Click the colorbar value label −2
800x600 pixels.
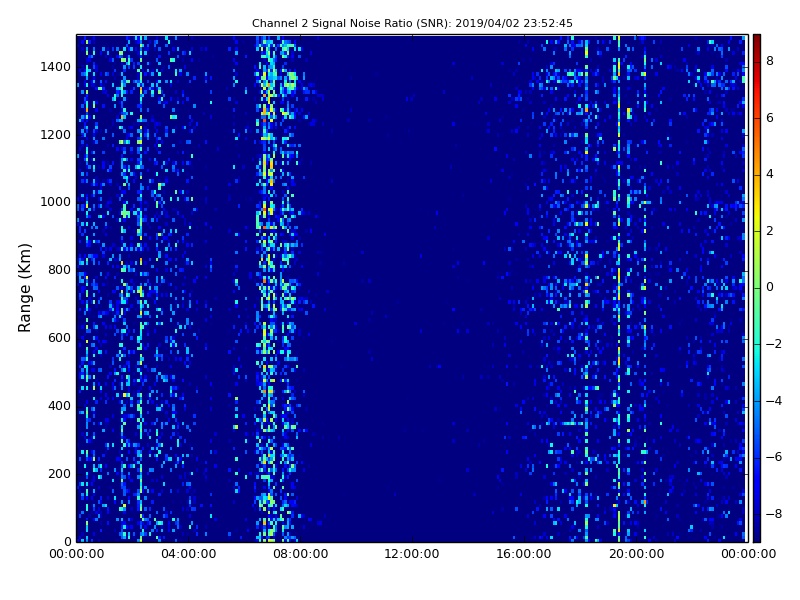click(x=774, y=344)
